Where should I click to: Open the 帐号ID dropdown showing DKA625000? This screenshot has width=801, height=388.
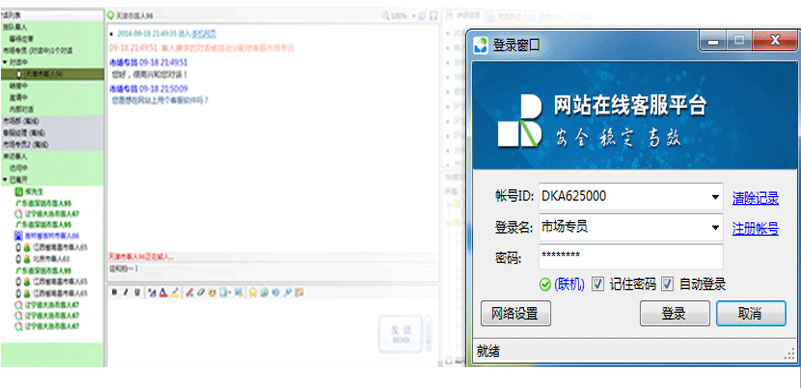(x=715, y=197)
